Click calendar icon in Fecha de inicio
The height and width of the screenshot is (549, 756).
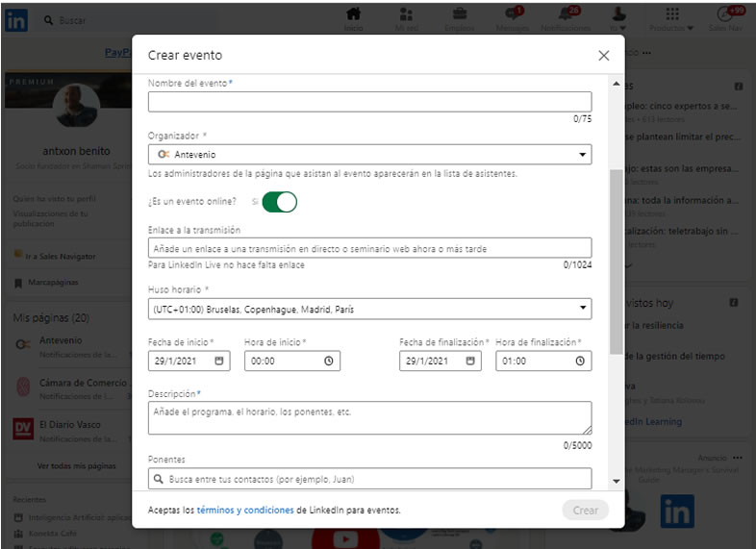click(x=219, y=362)
